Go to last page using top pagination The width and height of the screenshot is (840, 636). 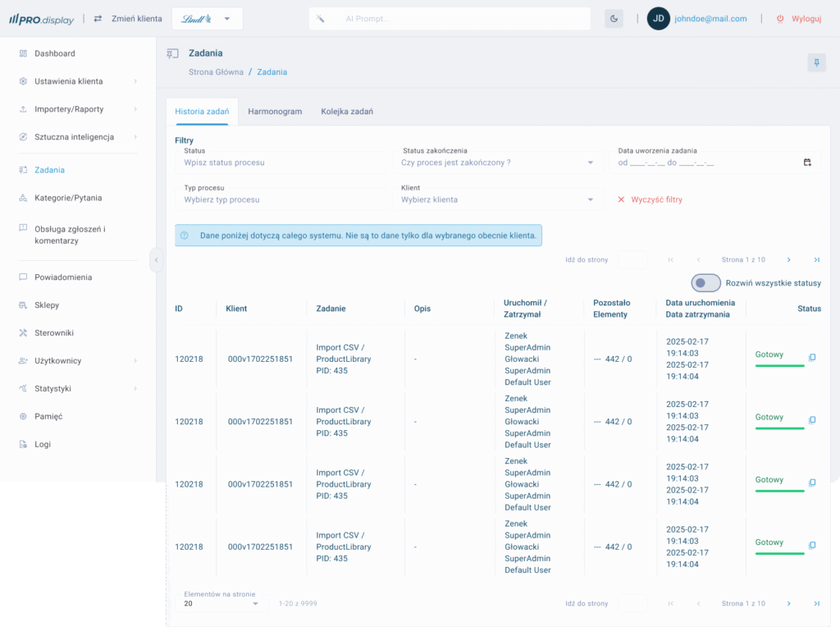(816, 260)
